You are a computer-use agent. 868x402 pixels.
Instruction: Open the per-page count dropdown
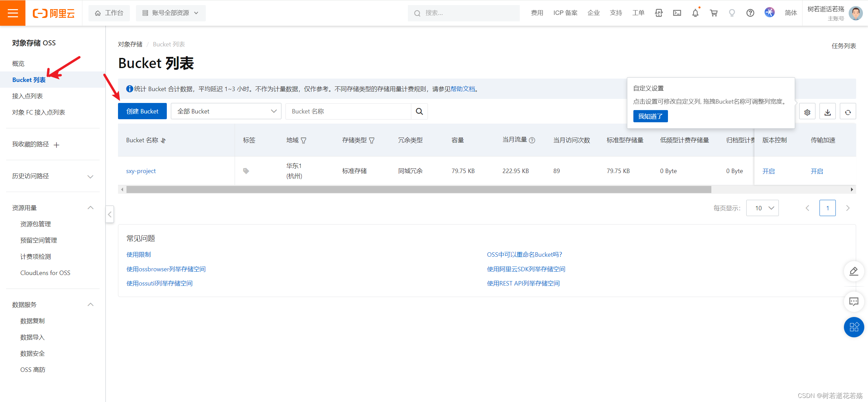tap(762, 208)
